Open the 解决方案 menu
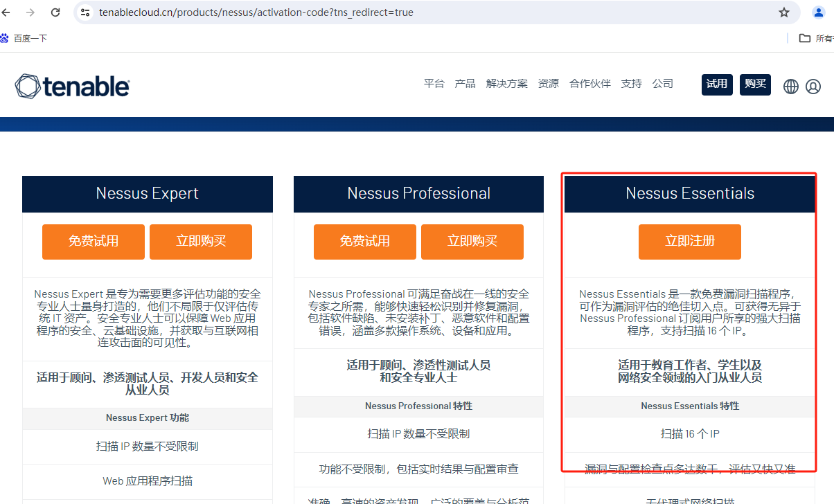This screenshot has height=504, width=834. (x=507, y=84)
